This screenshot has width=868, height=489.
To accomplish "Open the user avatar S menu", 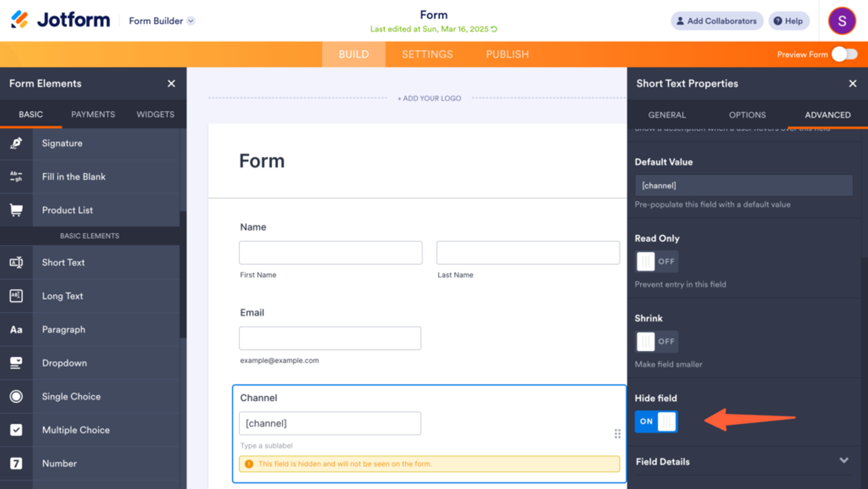I will [842, 21].
